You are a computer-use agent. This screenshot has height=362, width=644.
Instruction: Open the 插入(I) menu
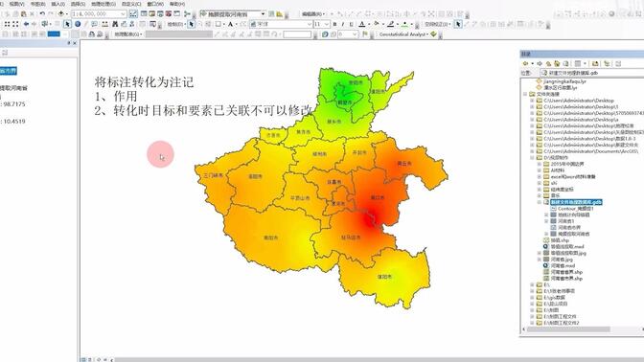[x=57, y=4]
